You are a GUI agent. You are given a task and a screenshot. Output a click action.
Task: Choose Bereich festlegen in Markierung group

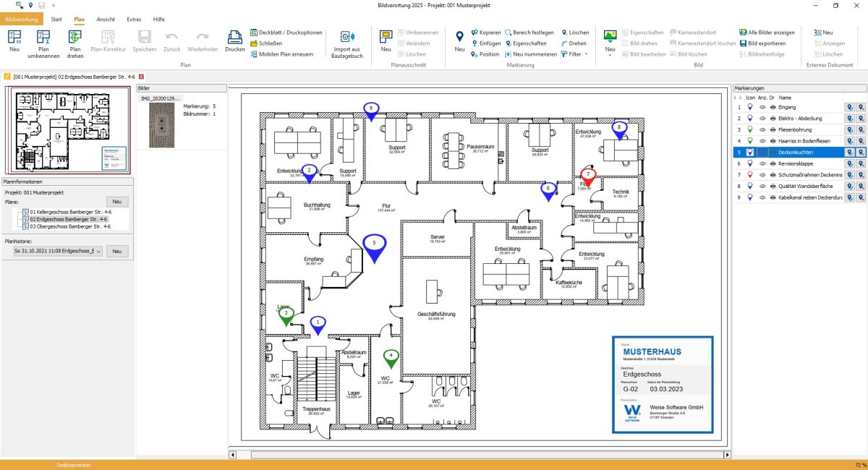(529, 33)
